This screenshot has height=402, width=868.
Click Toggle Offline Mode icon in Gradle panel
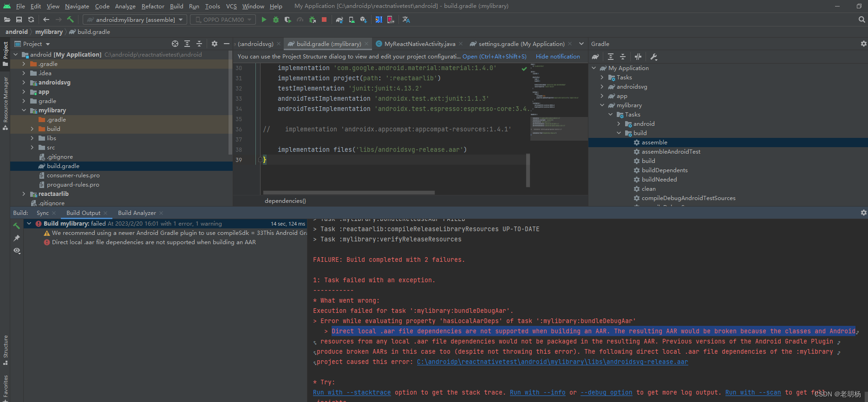638,57
